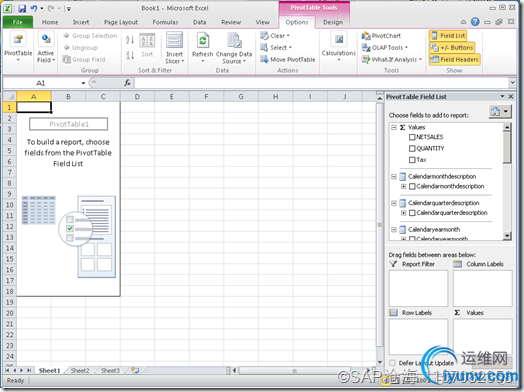Screen dimensions: 524x392
Task: Click the insert function fx icon
Action: pyautogui.click(x=127, y=83)
